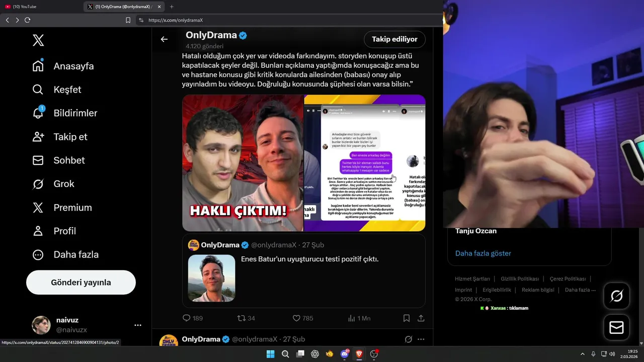This screenshot has width=644, height=362.
Task: Open the more options dots on next post
Action: pyautogui.click(x=421, y=339)
